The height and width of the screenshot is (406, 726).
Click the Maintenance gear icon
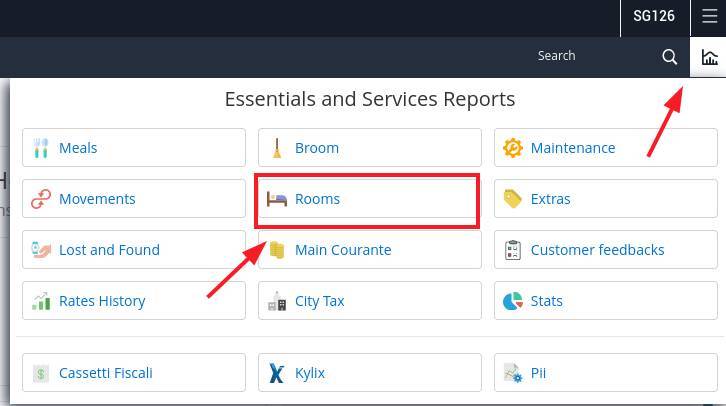(x=513, y=148)
